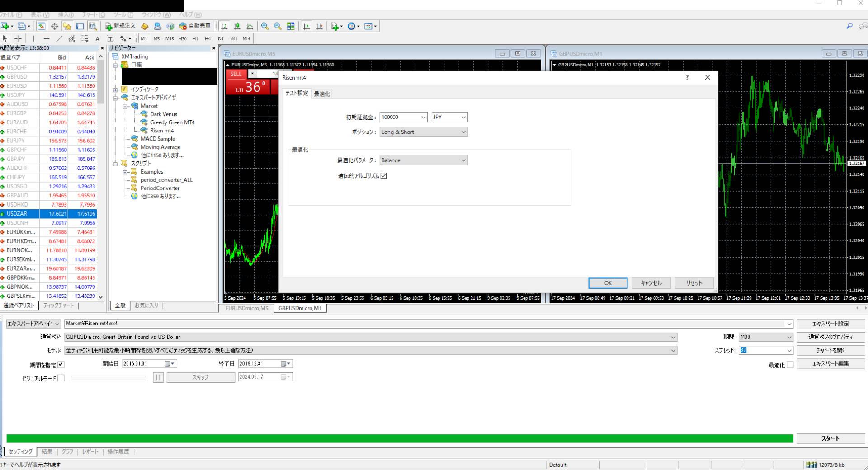Toggle the auto scroll chart icon

(x=307, y=26)
